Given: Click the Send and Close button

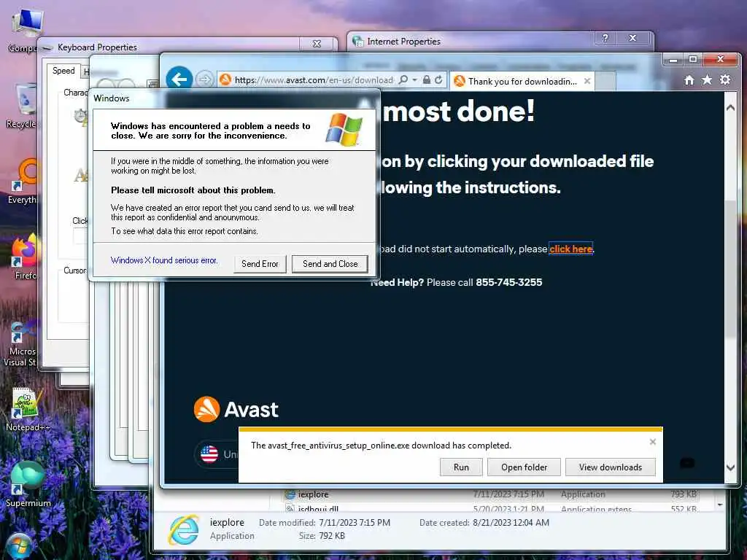Looking at the screenshot, I should (x=330, y=264).
